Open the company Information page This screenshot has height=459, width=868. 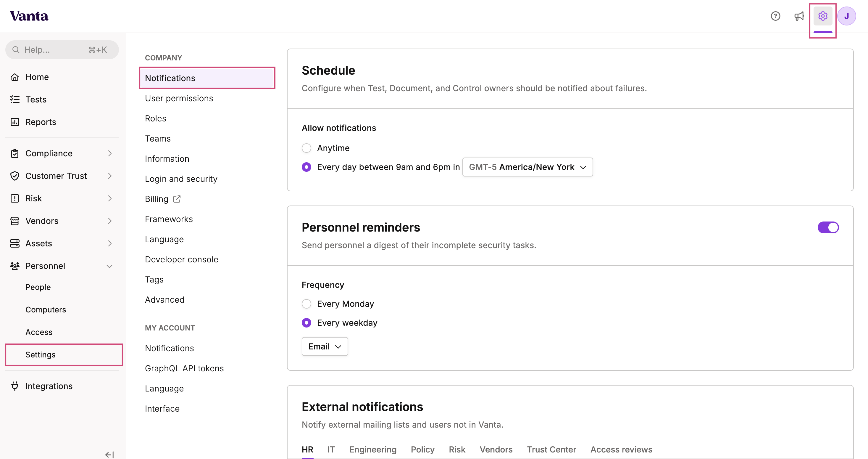point(167,158)
